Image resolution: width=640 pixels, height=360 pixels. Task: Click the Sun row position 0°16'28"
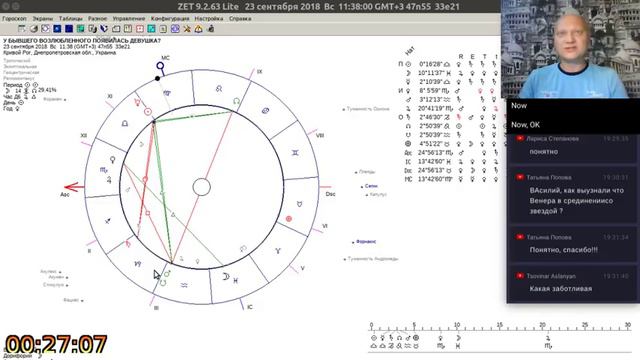click(431, 64)
